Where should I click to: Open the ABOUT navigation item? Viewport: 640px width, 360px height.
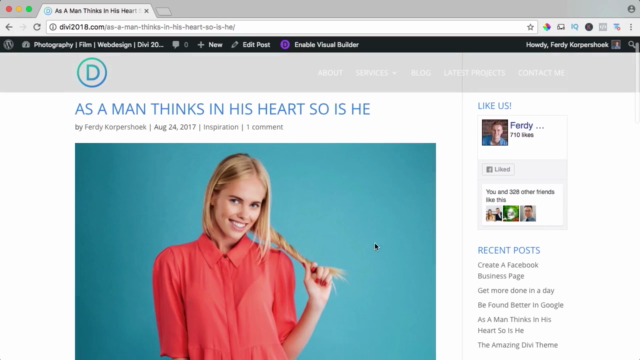pos(330,73)
